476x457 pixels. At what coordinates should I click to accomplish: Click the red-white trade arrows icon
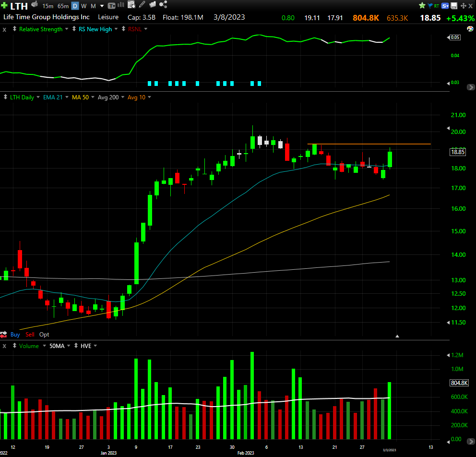pyautogui.click(x=4, y=335)
